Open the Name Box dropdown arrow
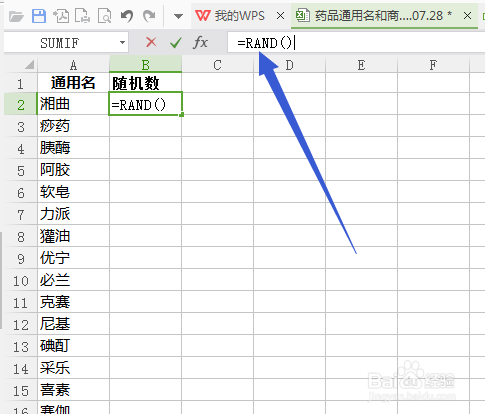Image resolution: width=485 pixels, height=414 pixels. [x=122, y=43]
